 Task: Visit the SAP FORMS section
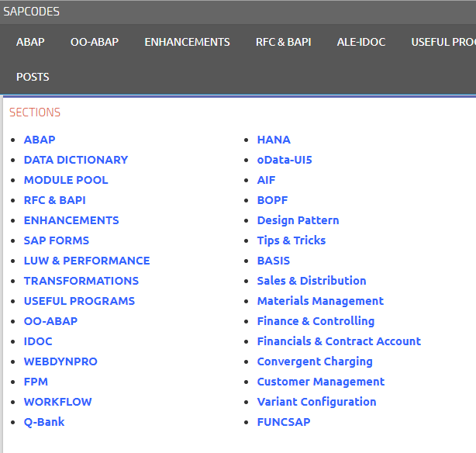click(57, 240)
